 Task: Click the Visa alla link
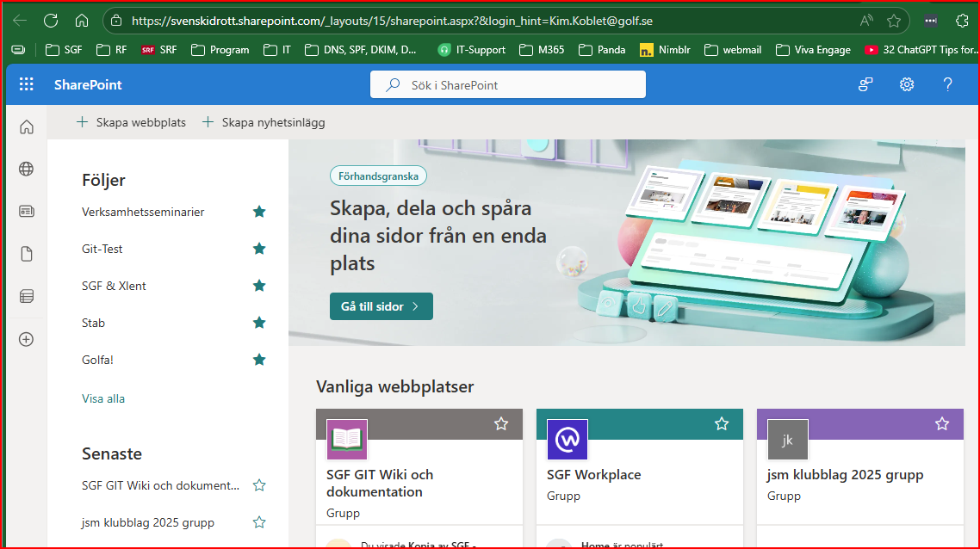point(103,398)
